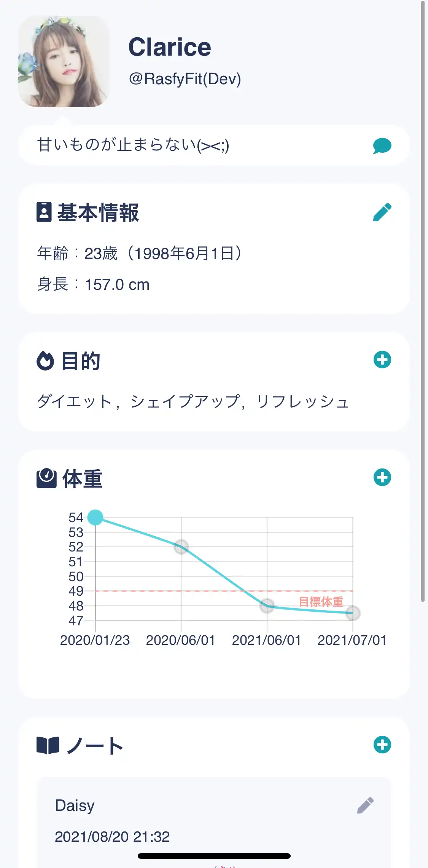
Task: Click the ID card icon beside 基本情報
Action: pyautogui.click(x=44, y=212)
